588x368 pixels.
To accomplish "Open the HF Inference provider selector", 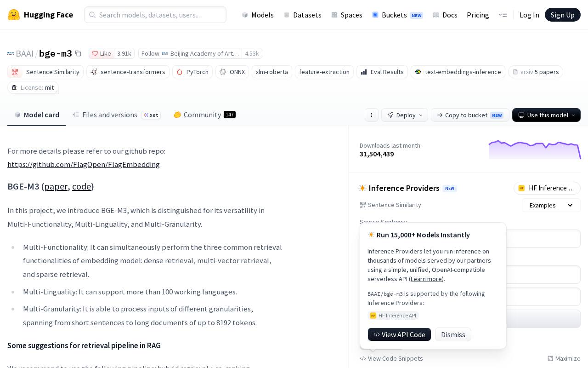I will pos(547,188).
